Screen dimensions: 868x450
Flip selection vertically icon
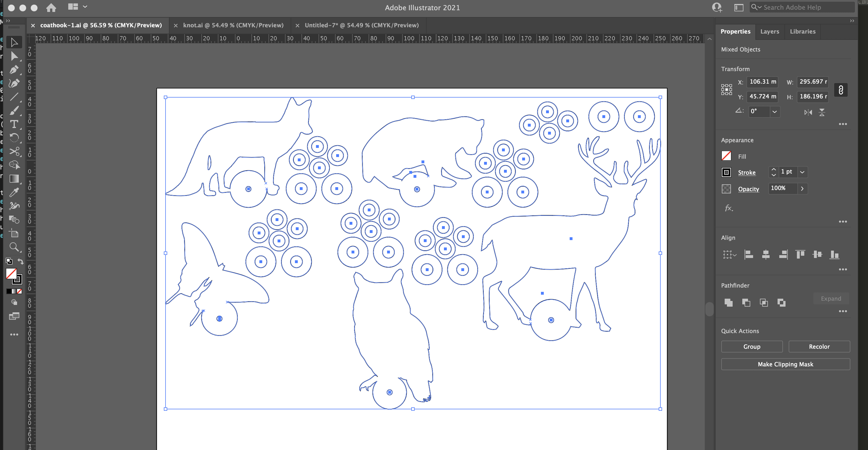point(822,112)
